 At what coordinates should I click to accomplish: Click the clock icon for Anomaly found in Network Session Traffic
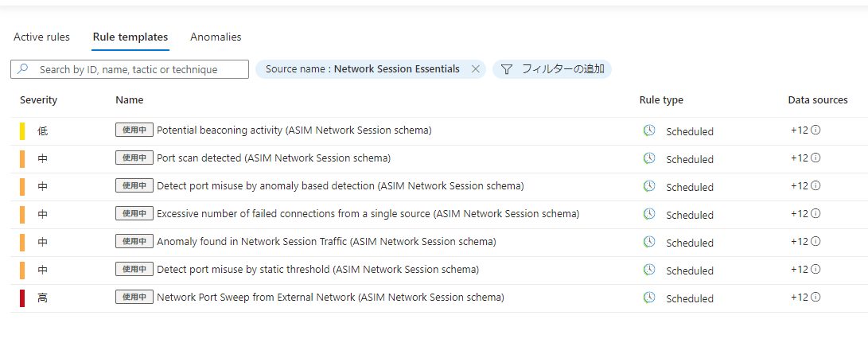[x=649, y=242]
